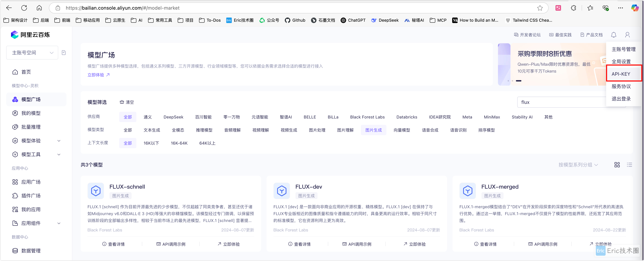
Task: Open the 主账号空间 workspace dropdown
Action: 32,53
